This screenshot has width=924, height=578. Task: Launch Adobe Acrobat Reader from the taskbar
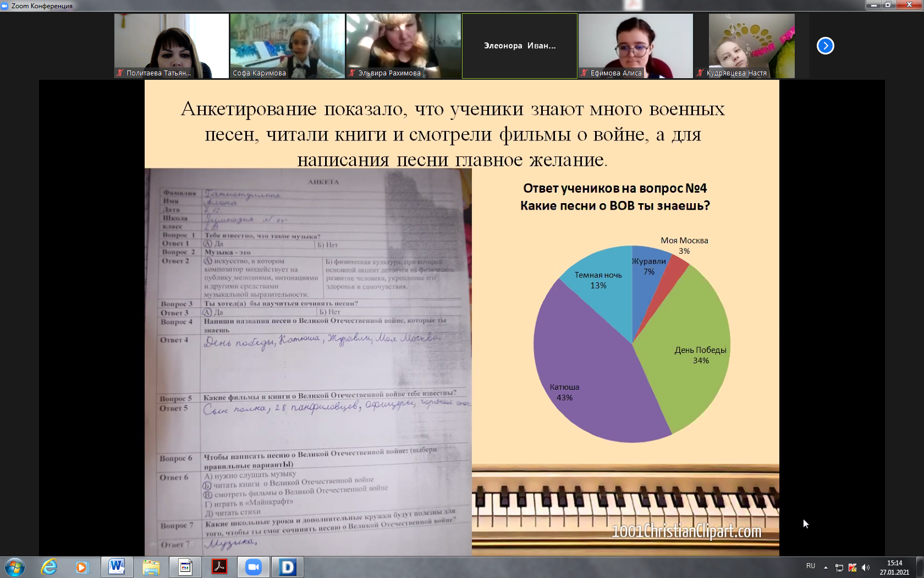[219, 567]
